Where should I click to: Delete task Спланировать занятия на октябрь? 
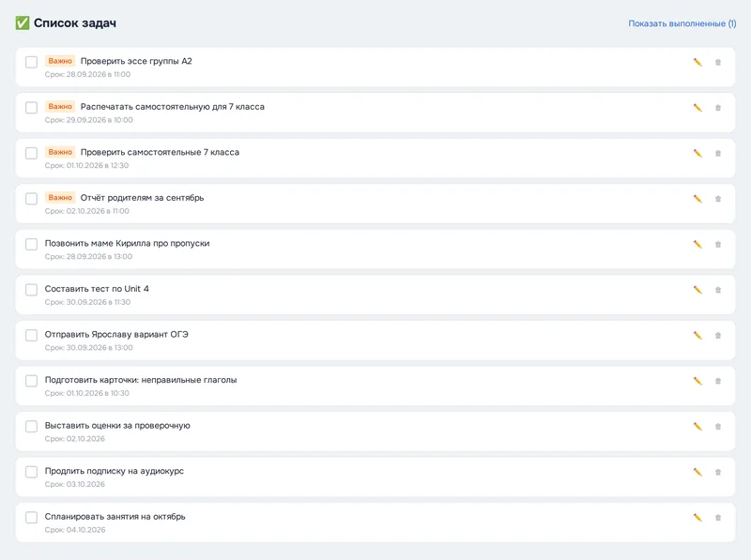pyautogui.click(x=718, y=518)
